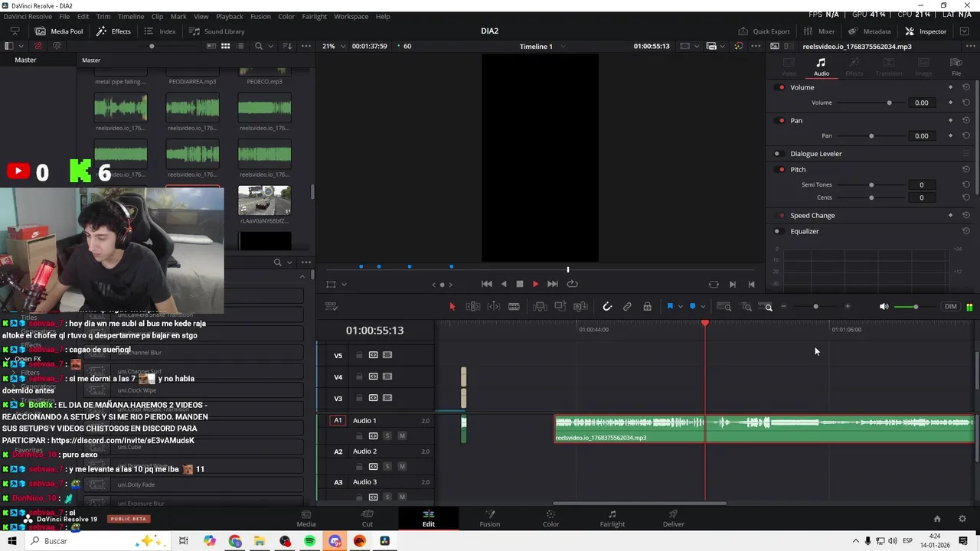Activate the Dynamic Trim Mode tool

click(494, 307)
